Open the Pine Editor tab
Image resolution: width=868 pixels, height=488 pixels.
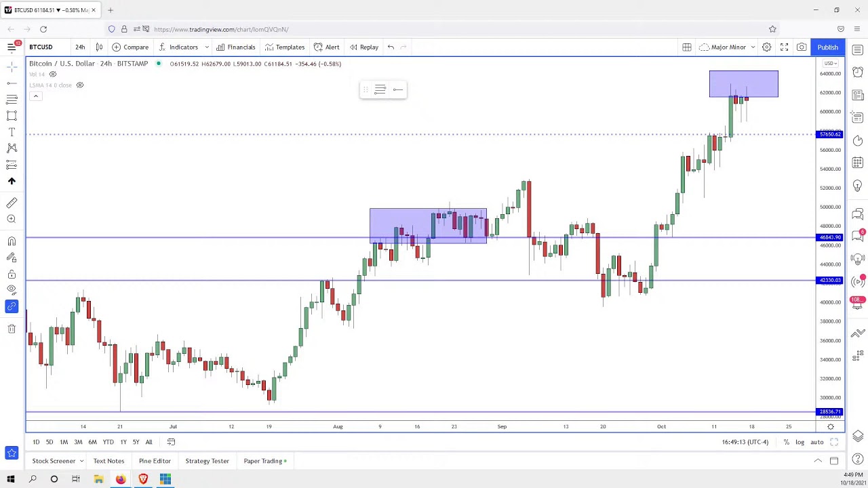tap(155, 461)
